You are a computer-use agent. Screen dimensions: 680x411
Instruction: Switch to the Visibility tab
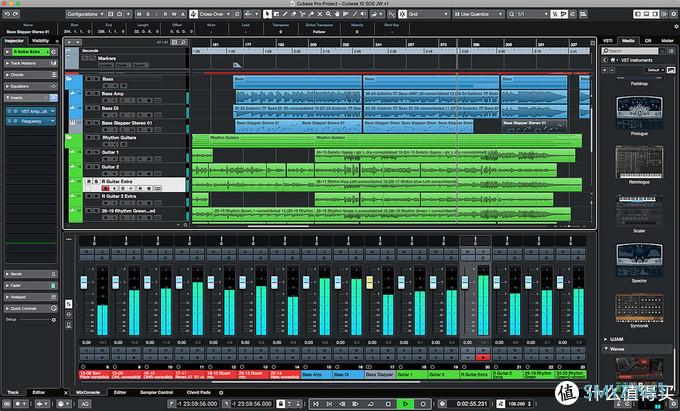(x=40, y=41)
